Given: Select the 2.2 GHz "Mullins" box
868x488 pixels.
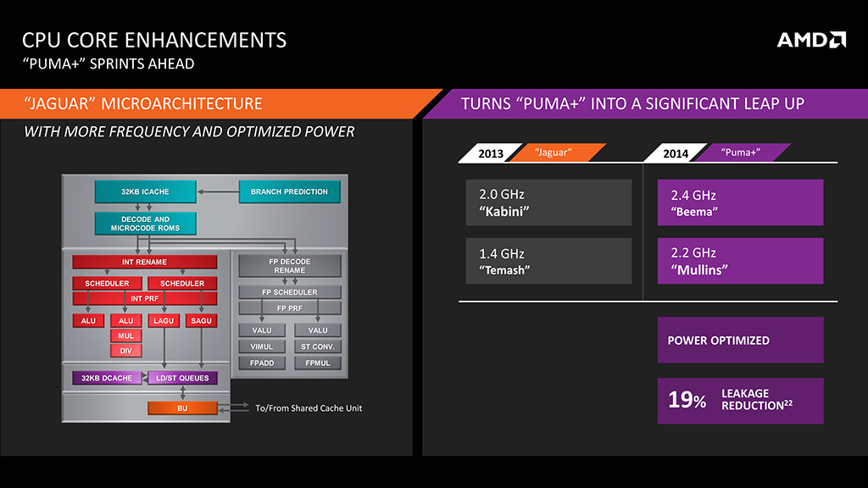Looking at the screenshot, I should 740,261.
